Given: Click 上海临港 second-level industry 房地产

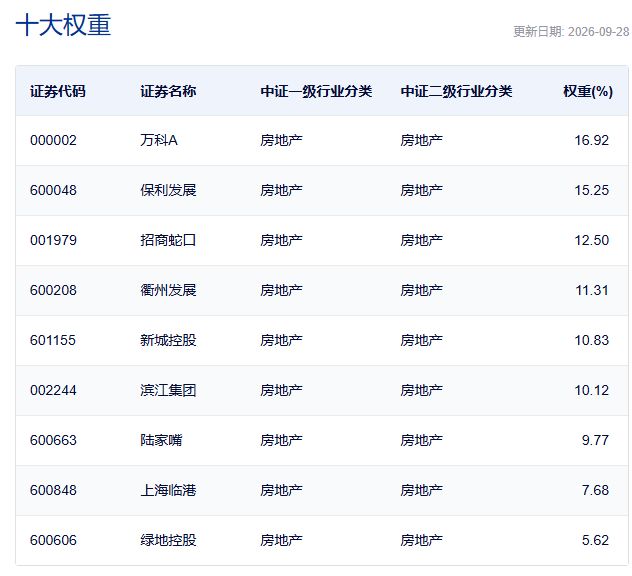Looking at the screenshot, I should tap(422, 490).
